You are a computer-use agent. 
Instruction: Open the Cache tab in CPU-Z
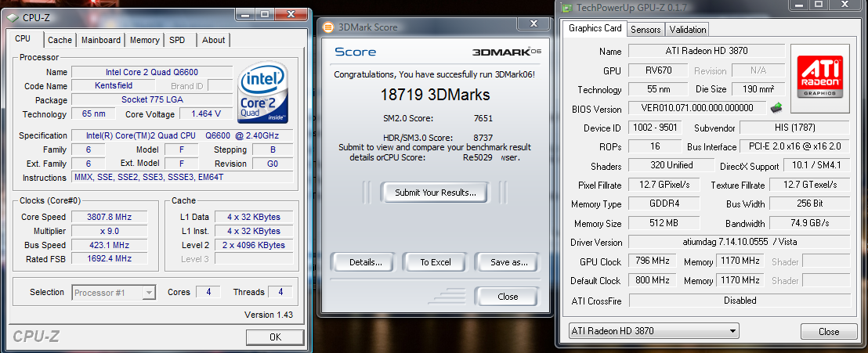point(60,40)
